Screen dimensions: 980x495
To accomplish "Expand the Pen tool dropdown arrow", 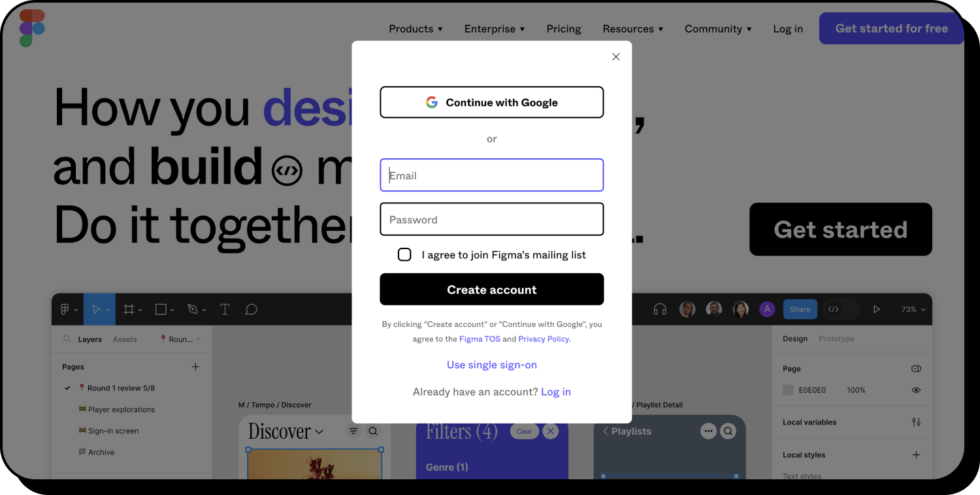I will pyautogui.click(x=204, y=310).
